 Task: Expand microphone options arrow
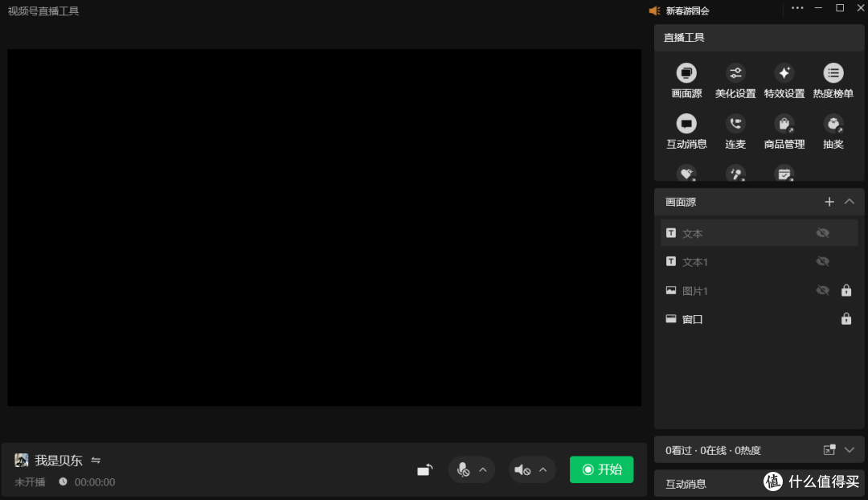(x=483, y=470)
